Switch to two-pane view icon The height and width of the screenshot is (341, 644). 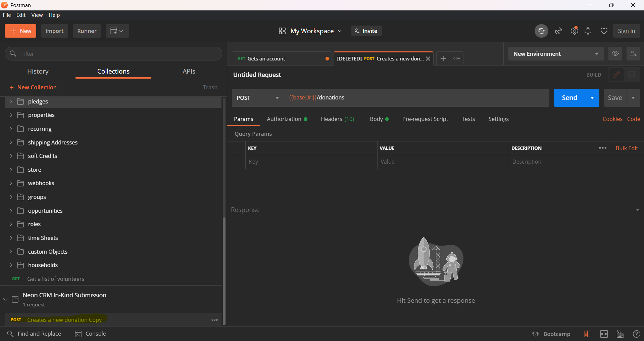click(x=604, y=334)
